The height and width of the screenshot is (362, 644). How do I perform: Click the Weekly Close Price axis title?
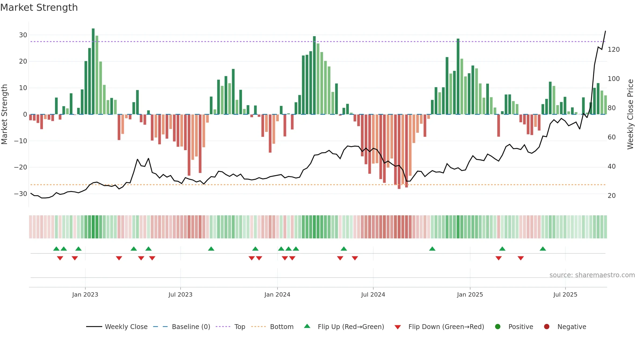tap(630, 114)
